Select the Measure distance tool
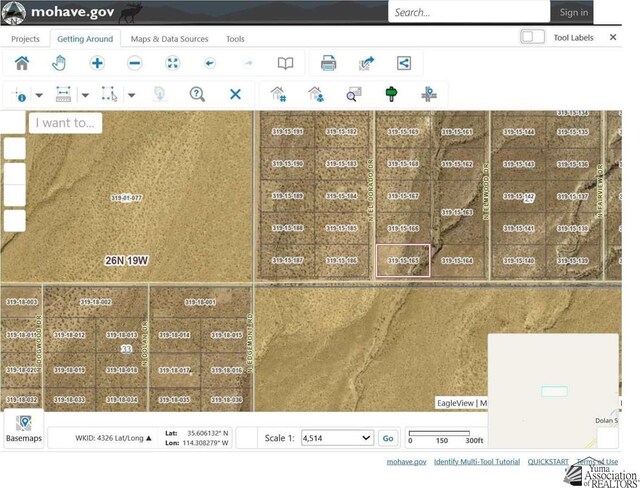The height and width of the screenshot is (488, 640). [63, 94]
